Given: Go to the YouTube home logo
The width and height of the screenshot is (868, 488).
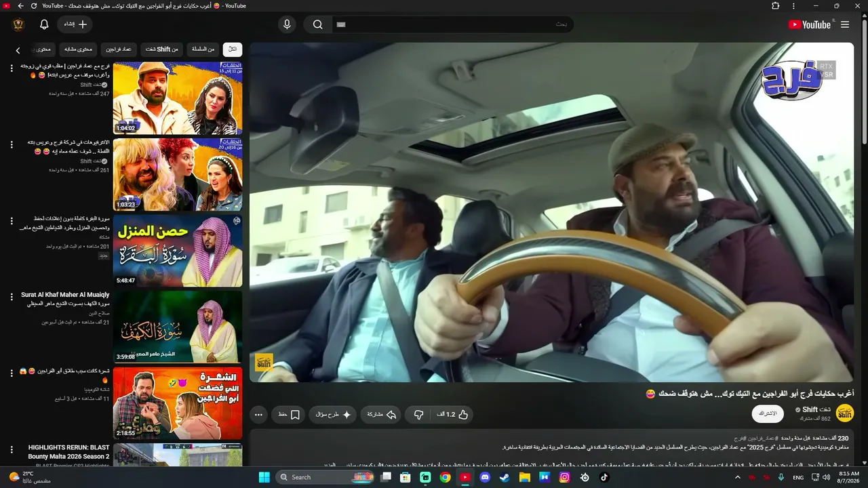Looking at the screenshot, I should [810, 24].
